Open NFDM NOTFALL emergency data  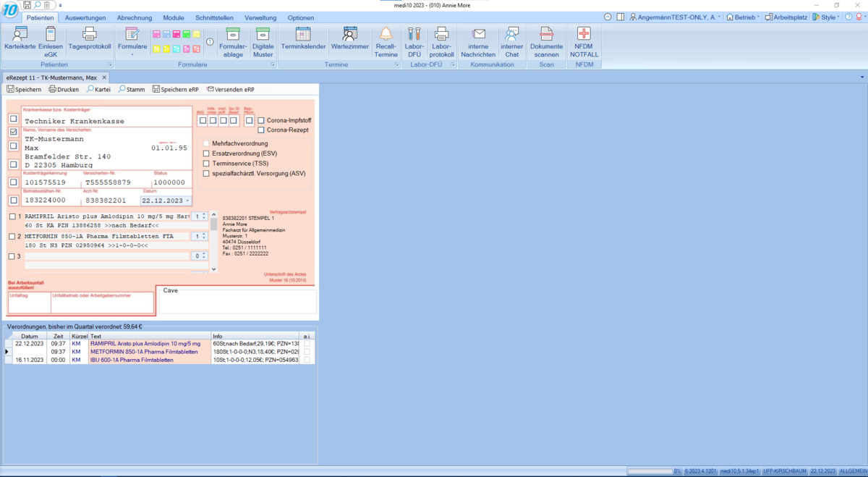tap(584, 41)
